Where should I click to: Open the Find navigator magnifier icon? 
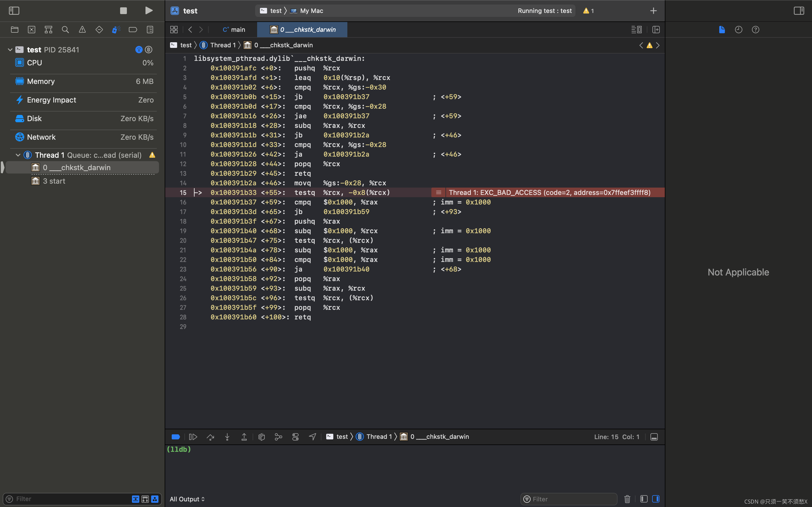[65, 30]
